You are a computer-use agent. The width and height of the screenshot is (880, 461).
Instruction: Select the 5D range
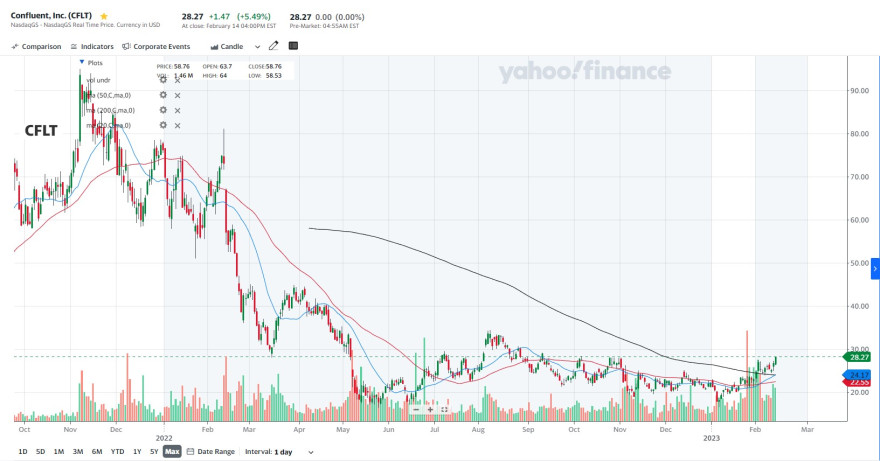[40, 451]
